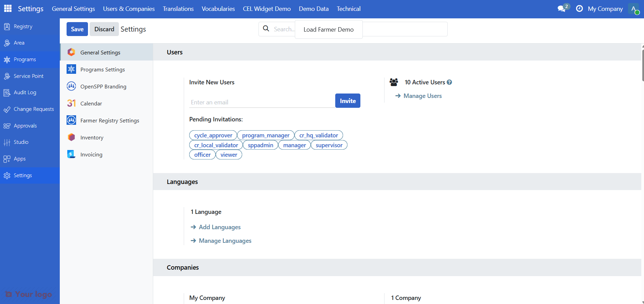Open the Technical menu
Image resolution: width=644 pixels, height=304 pixels.
(349, 9)
